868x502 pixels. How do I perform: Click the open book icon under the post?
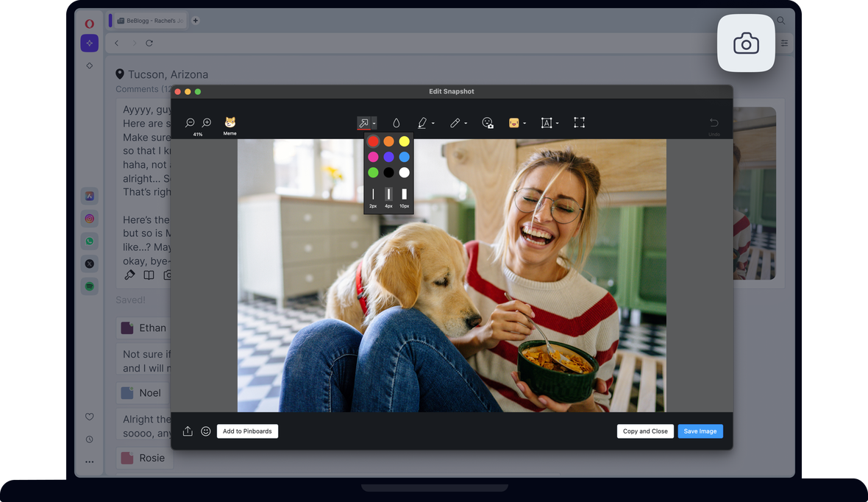coord(149,275)
